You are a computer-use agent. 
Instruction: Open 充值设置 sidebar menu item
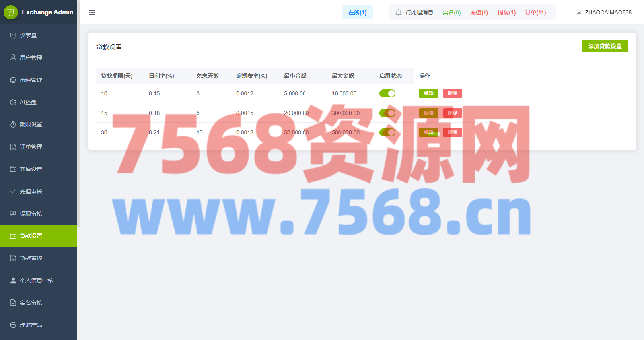pos(31,169)
